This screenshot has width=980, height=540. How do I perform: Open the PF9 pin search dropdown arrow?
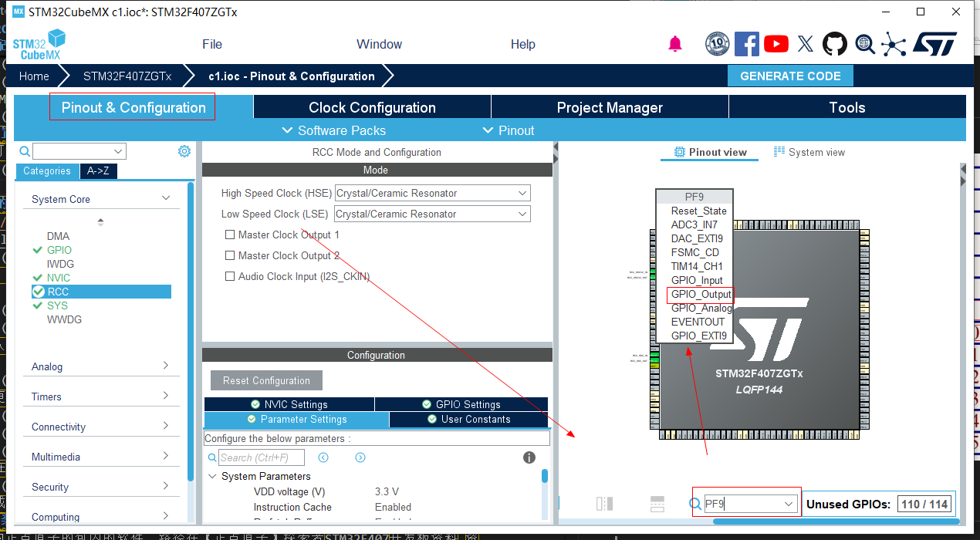(x=789, y=505)
